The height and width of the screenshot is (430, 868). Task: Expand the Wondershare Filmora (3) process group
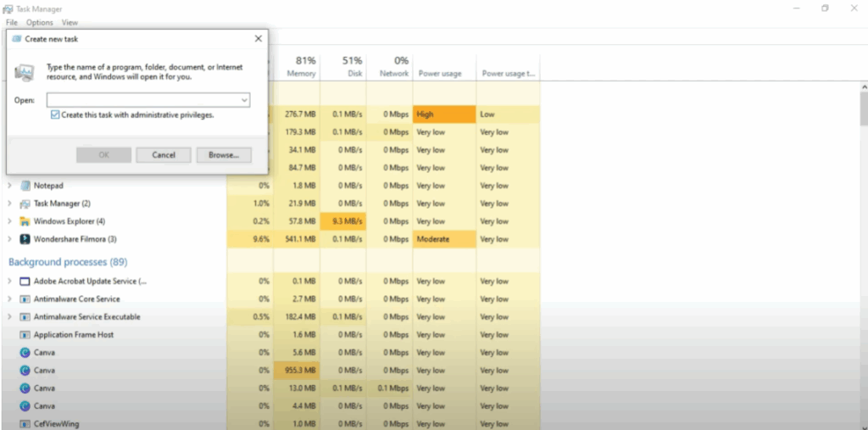10,239
